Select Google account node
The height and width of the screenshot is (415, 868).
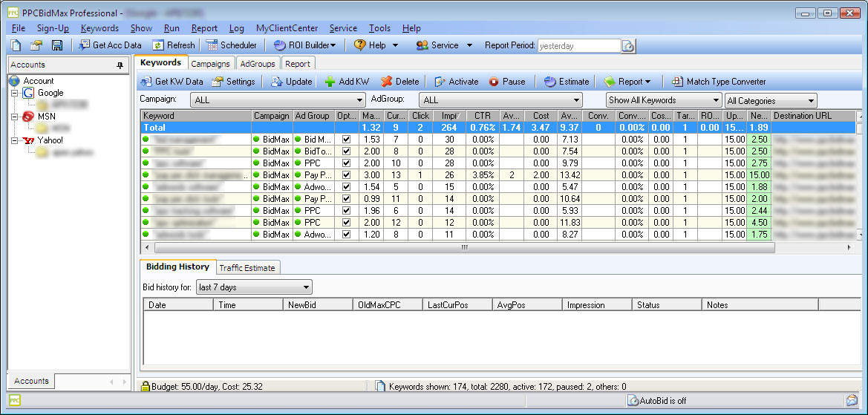point(43,93)
